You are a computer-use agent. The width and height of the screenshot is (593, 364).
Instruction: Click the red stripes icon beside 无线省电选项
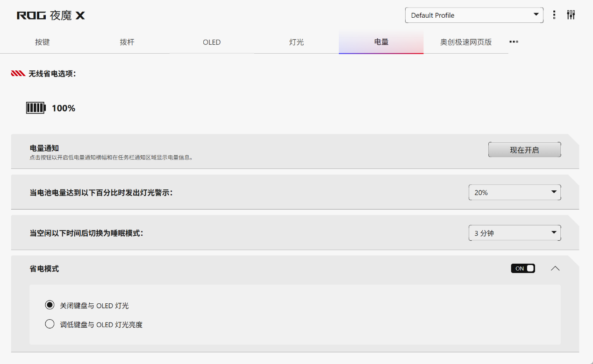[18, 74]
